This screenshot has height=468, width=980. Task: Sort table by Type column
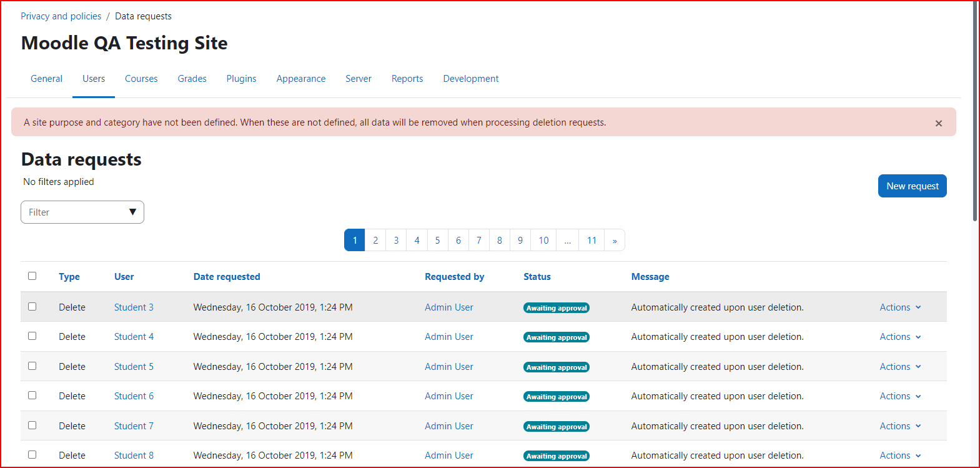coord(69,277)
